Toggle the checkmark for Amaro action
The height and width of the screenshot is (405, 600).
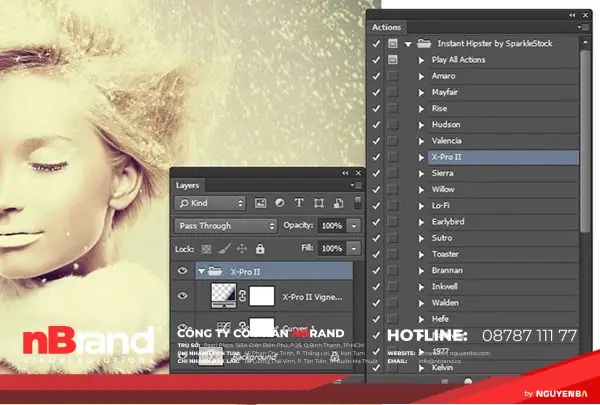376,76
